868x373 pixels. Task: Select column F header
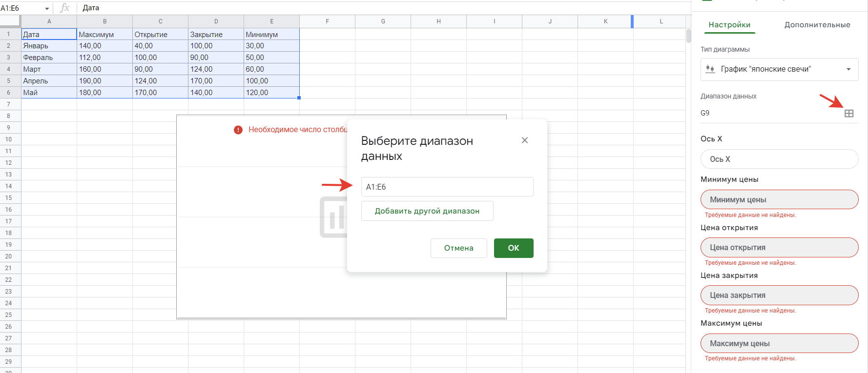tap(327, 21)
